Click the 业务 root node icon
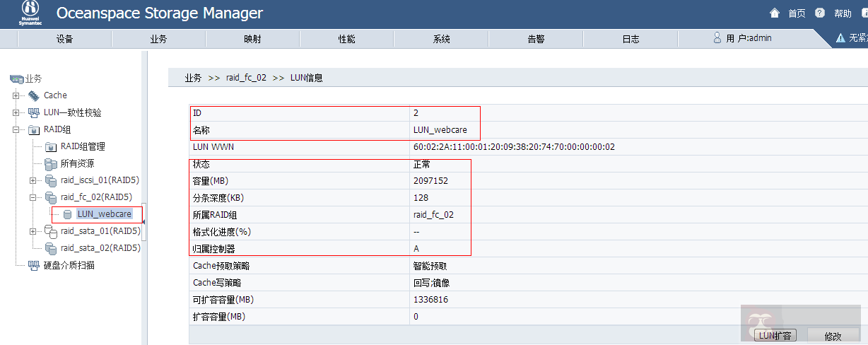The width and height of the screenshot is (868, 345). 16,78
